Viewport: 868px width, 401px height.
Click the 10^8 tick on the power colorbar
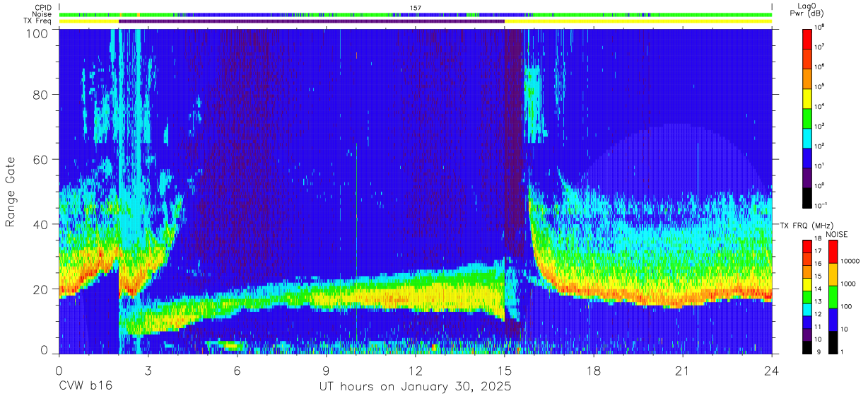[819, 28]
